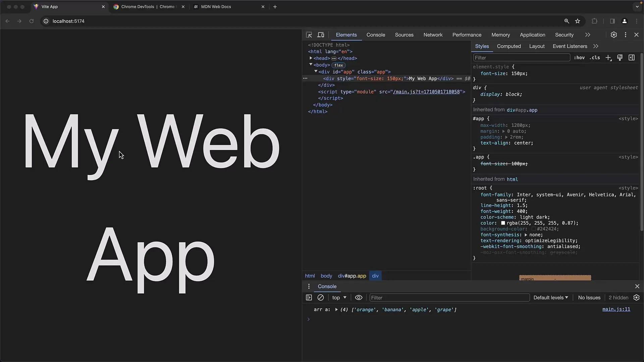Open the Default levels dropdown

(x=551, y=298)
